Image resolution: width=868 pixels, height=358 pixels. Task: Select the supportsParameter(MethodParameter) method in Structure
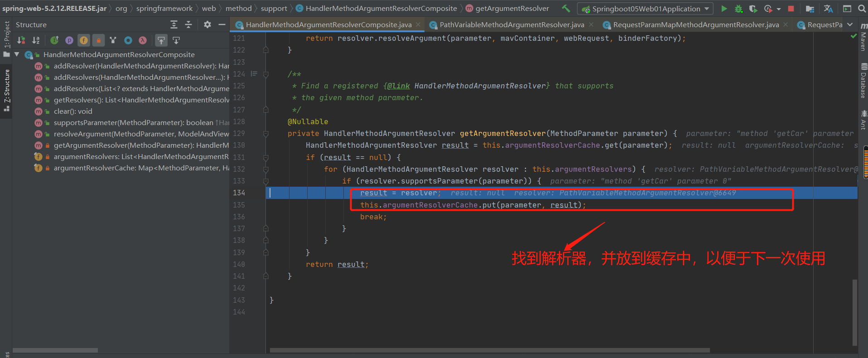coord(133,122)
